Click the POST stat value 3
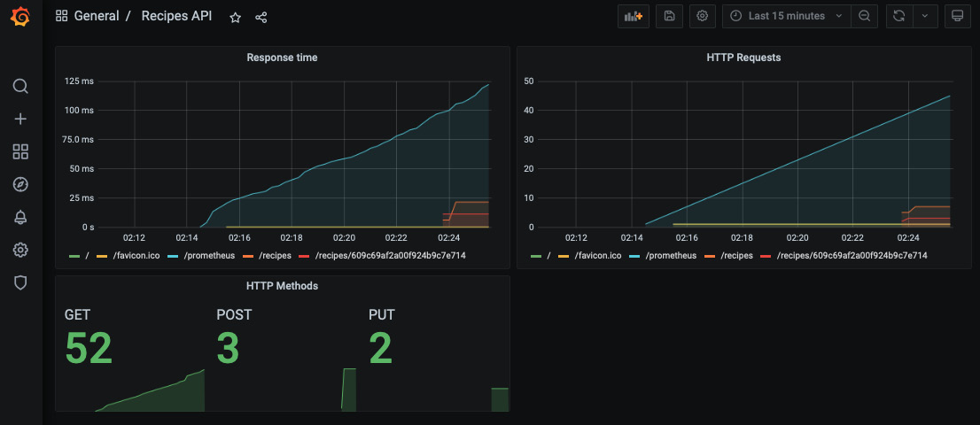 point(228,348)
